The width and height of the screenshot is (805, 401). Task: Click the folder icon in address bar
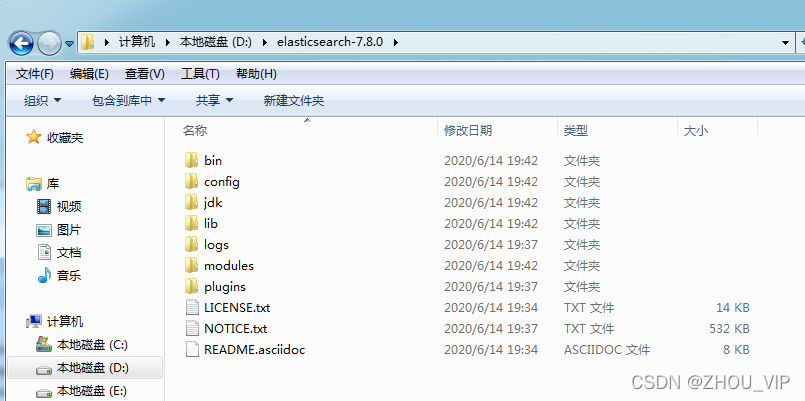click(x=88, y=42)
